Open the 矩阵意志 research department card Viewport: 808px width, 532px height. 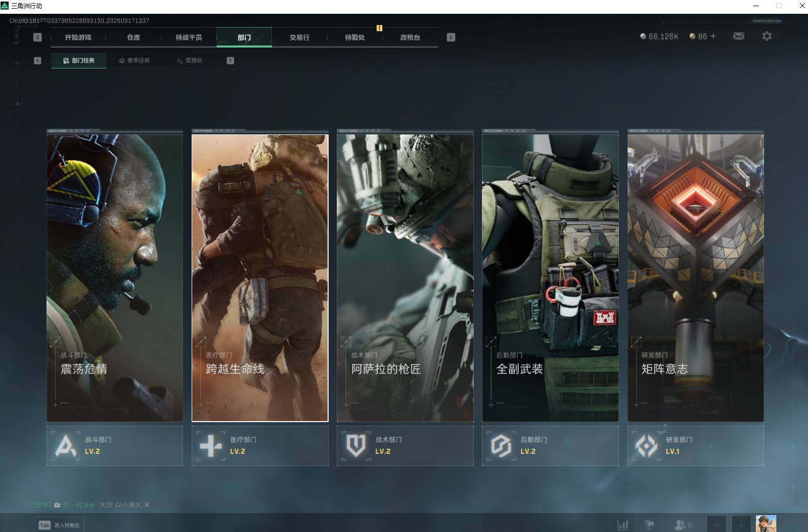pos(696,278)
